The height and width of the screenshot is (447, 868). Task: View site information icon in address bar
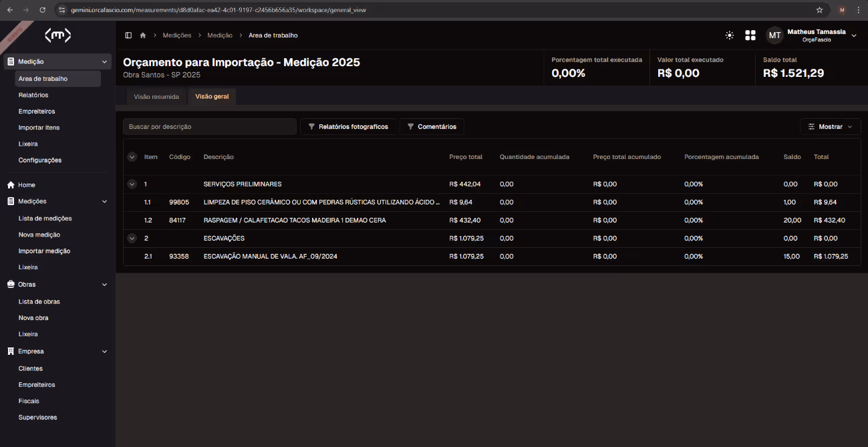62,10
